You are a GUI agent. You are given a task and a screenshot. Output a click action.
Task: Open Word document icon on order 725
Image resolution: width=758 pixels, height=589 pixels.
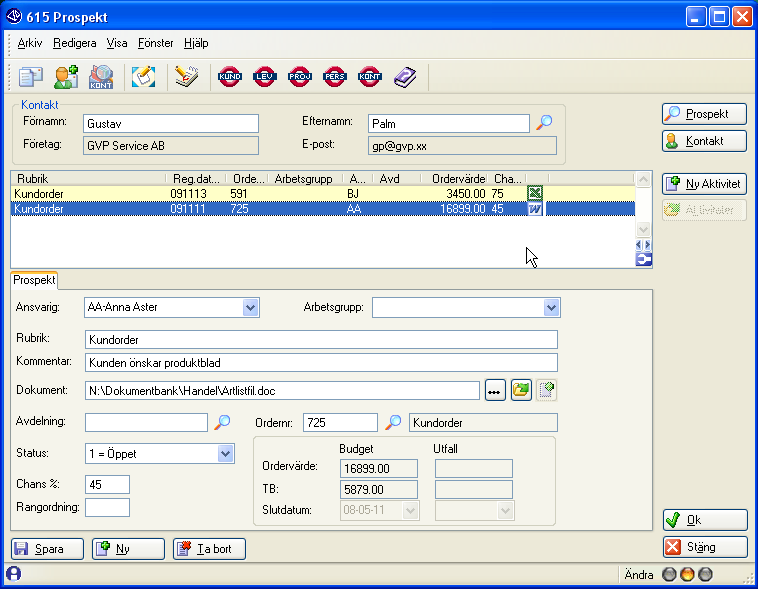[535, 209]
